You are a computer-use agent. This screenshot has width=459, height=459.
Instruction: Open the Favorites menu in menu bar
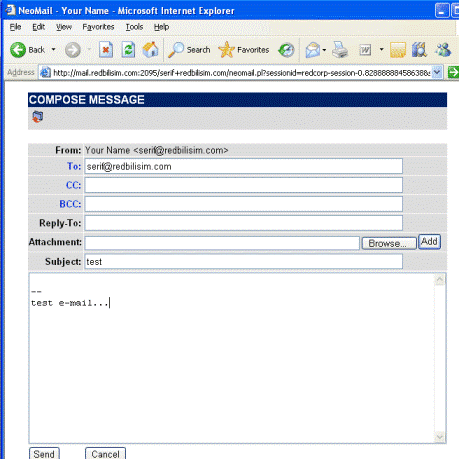[x=98, y=27]
